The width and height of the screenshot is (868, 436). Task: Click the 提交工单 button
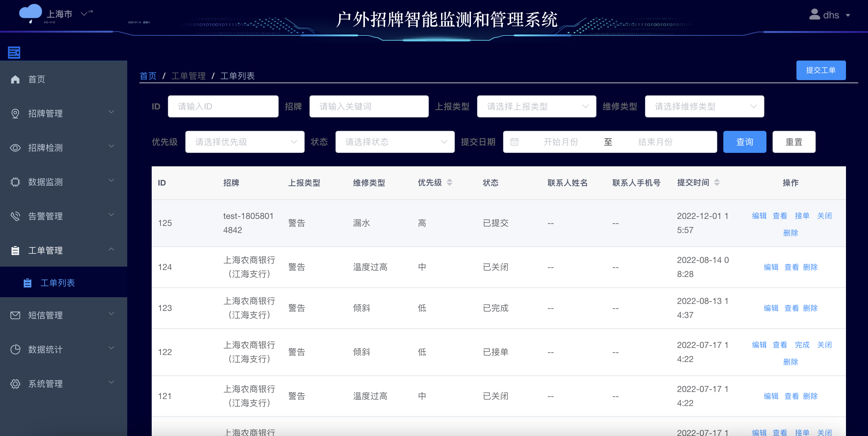821,70
